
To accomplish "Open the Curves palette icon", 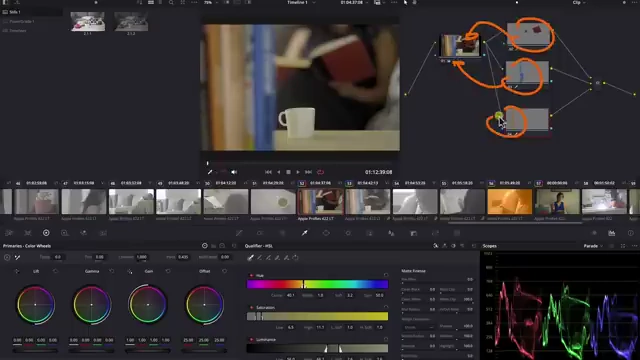I will [x=239, y=233].
